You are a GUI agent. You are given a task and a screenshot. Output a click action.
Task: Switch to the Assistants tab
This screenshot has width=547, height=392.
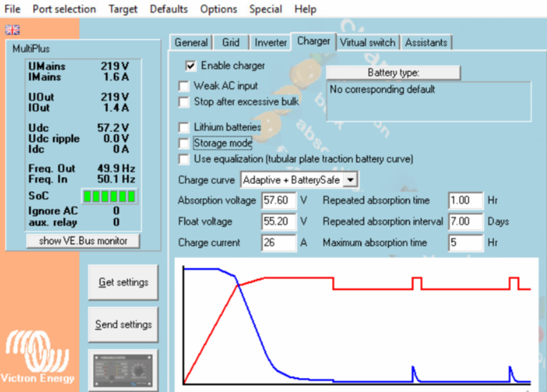pos(426,42)
